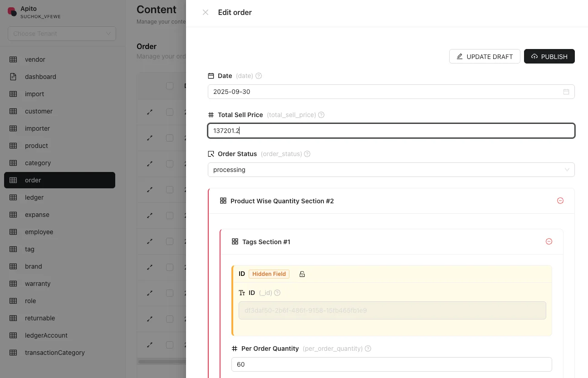Click the help icon next to Order Status
This screenshot has width=588, height=378.
point(307,154)
